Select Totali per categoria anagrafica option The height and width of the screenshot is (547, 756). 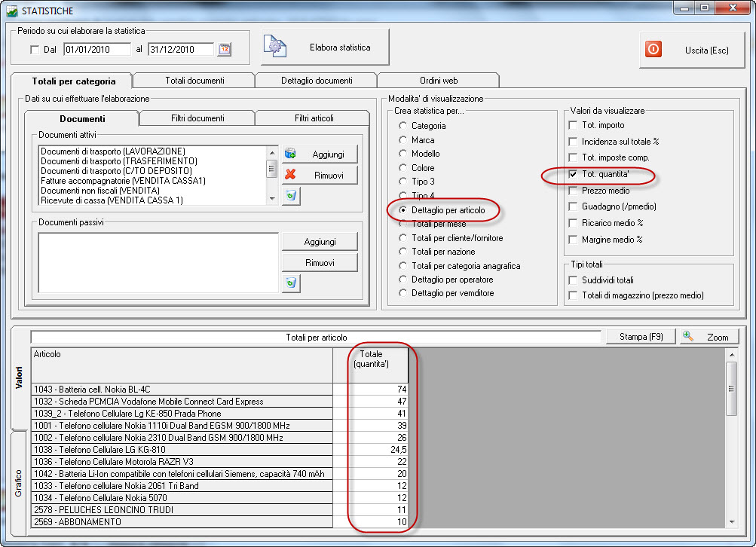(x=402, y=265)
